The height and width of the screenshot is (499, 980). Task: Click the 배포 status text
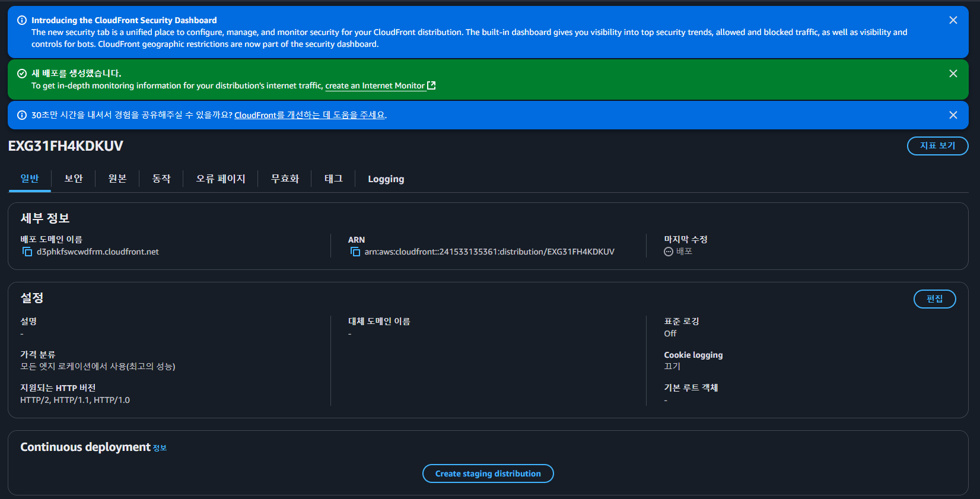[685, 252]
